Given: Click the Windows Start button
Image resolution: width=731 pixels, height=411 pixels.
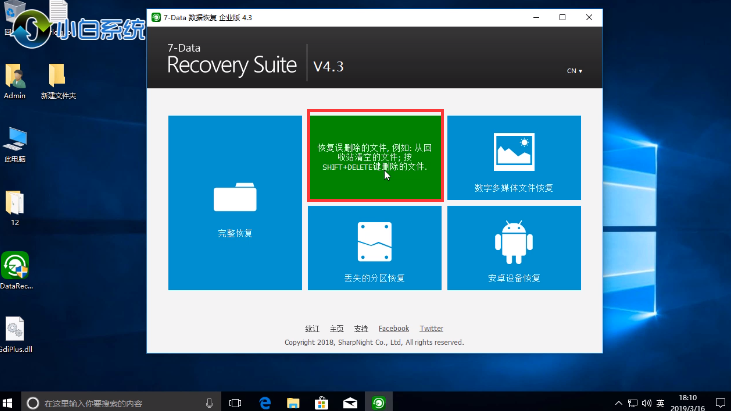Looking at the screenshot, I should 11,402.
